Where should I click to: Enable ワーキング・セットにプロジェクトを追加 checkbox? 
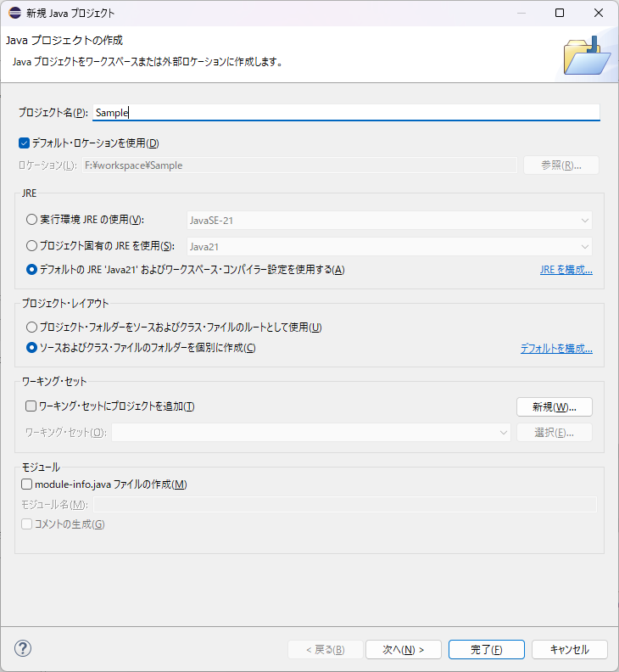(x=31, y=406)
